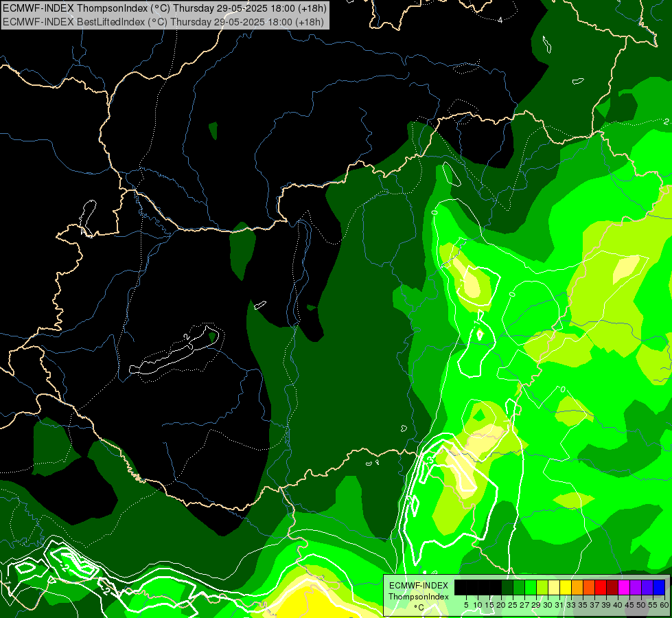Click the dark green 20-25 legend swatch
672x618 pixels.
click(x=507, y=587)
